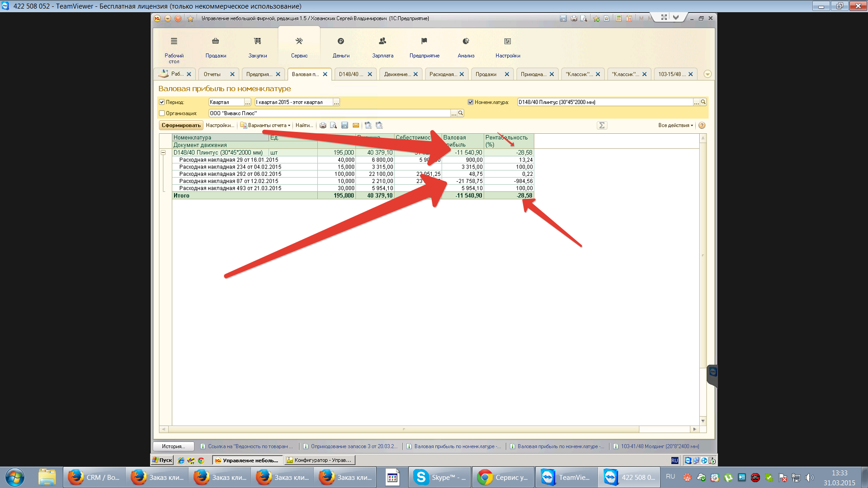Image resolution: width=868 pixels, height=488 pixels.
Task: Open 103-41/48 Молдинг history link
Action: (656, 446)
